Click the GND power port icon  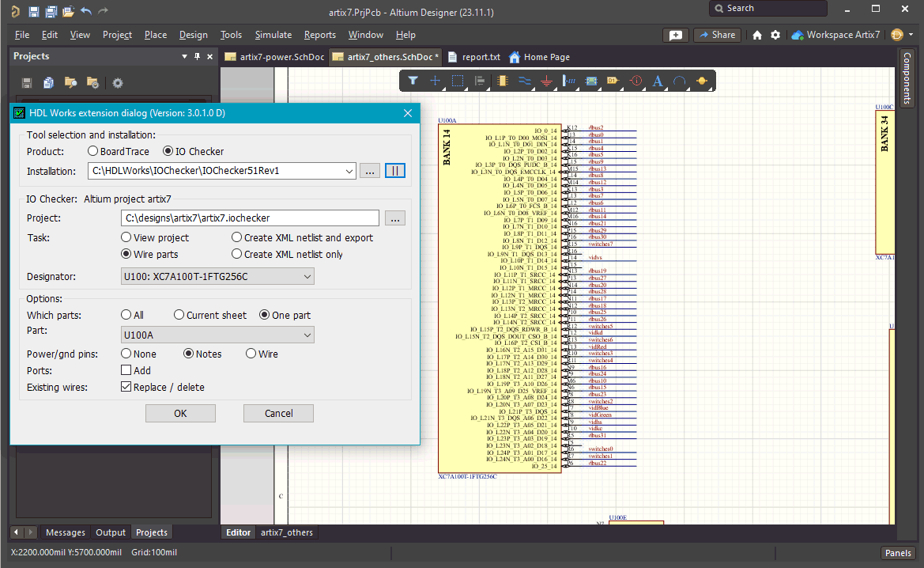pos(546,81)
